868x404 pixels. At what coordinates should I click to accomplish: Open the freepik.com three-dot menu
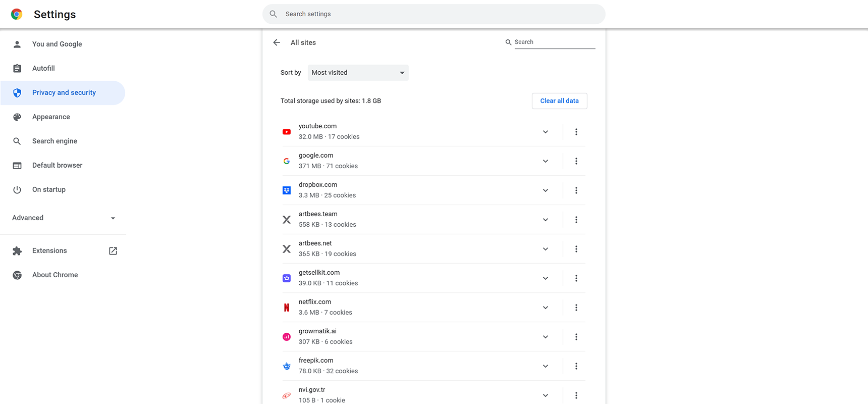[x=576, y=366]
